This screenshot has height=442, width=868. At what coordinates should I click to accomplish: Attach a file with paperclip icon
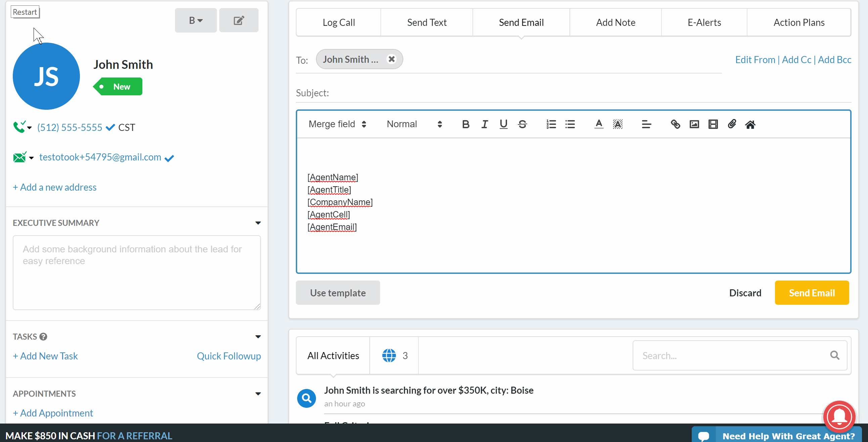coord(732,124)
